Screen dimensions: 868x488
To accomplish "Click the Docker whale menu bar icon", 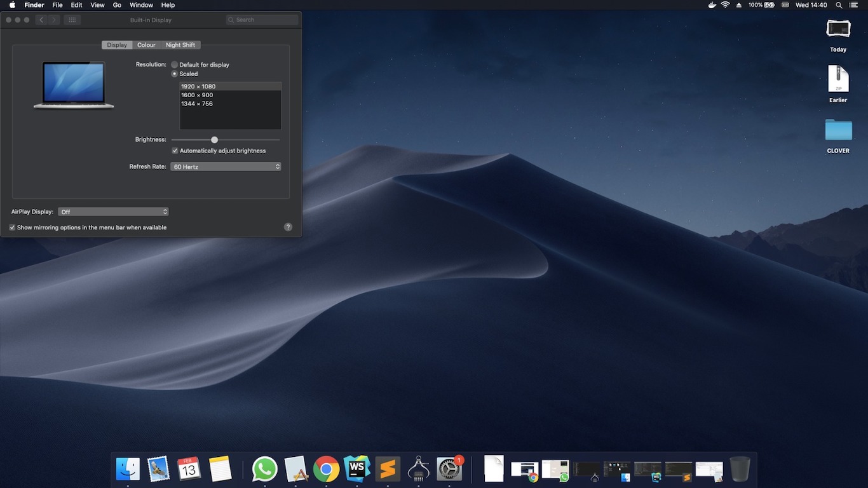I will [x=712, y=5].
